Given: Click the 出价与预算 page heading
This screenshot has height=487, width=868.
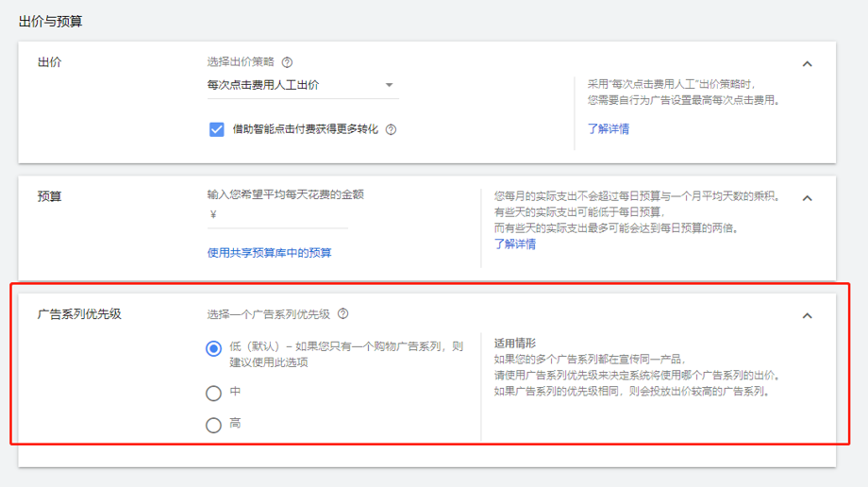Looking at the screenshot, I should click(50, 21).
